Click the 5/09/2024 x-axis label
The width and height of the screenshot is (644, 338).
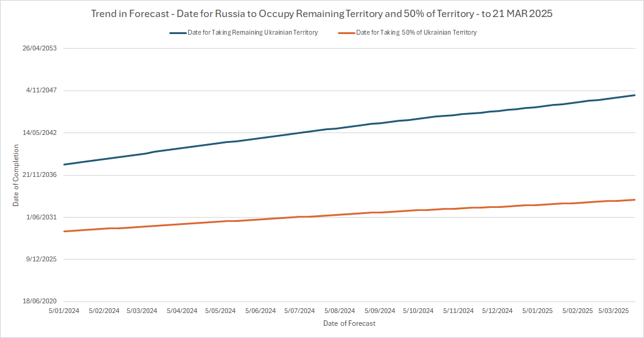[379, 311]
